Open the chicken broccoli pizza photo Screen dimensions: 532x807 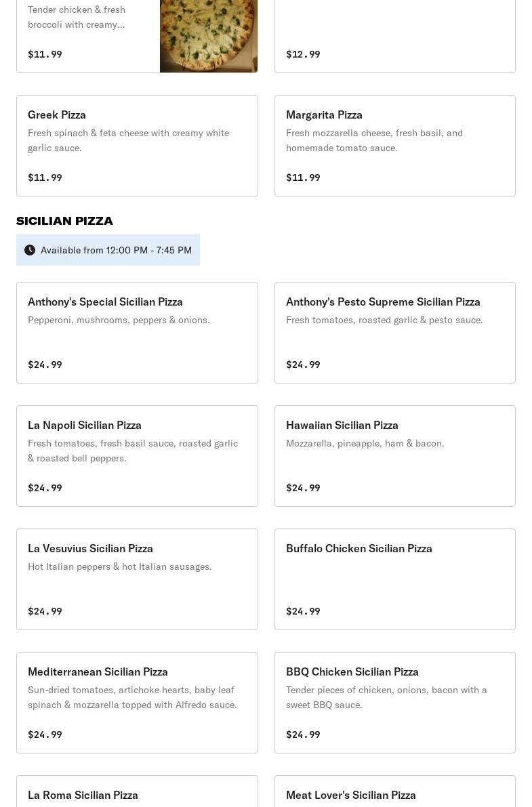coord(209,35)
